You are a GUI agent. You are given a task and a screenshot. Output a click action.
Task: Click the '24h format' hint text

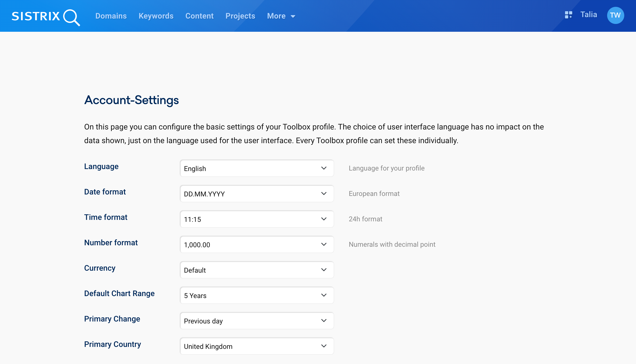[365, 219]
